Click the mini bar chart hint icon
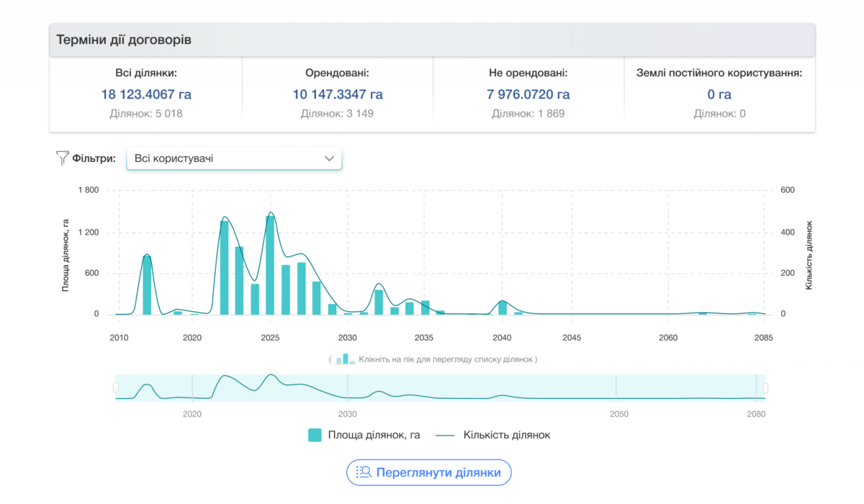The image size is (864, 504). pos(345,359)
